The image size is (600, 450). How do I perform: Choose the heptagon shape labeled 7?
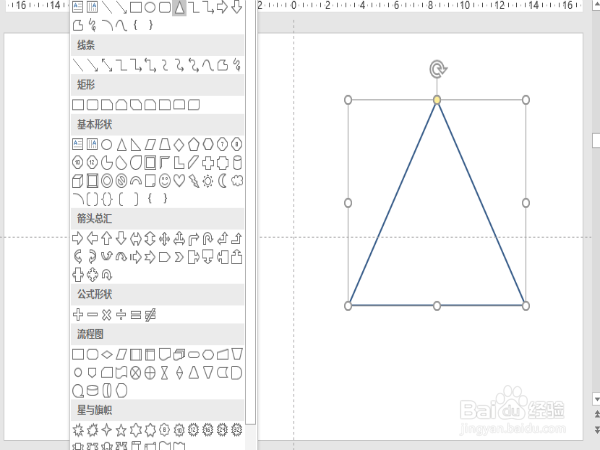[222, 145]
